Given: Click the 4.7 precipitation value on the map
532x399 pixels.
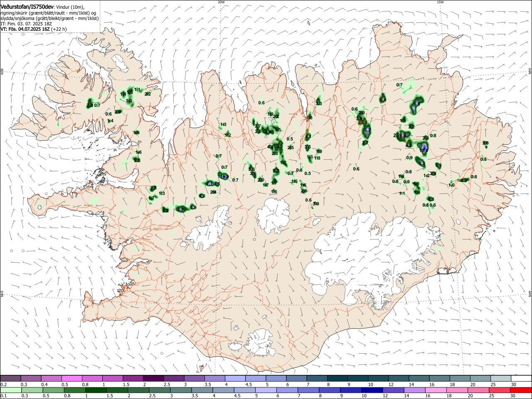Looking at the screenshot, I should [x=180, y=210].
